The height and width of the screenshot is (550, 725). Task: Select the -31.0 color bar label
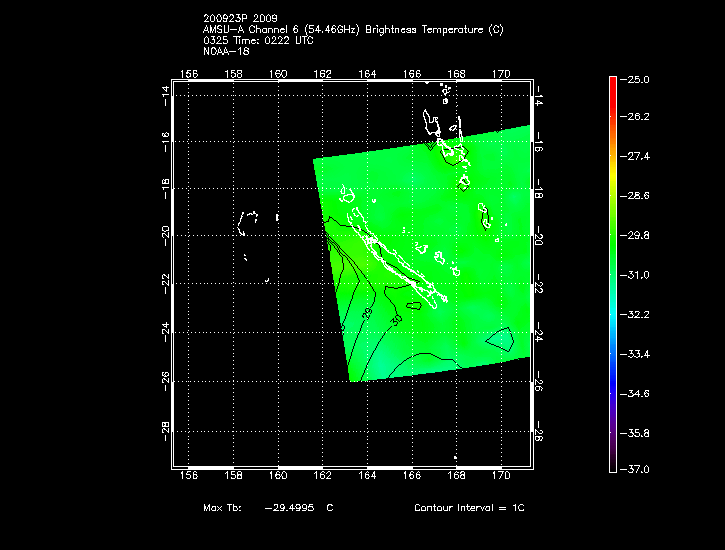(x=639, y=275)
